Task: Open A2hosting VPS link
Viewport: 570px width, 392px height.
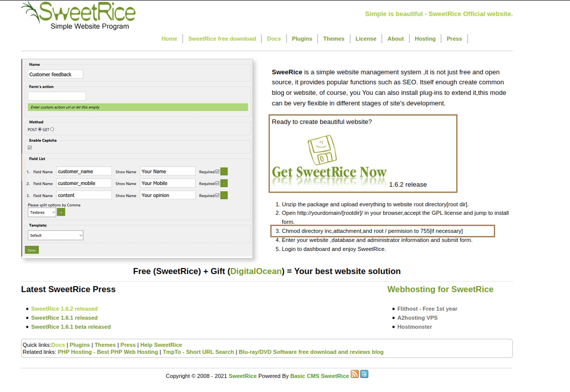Action: point(417,318)
